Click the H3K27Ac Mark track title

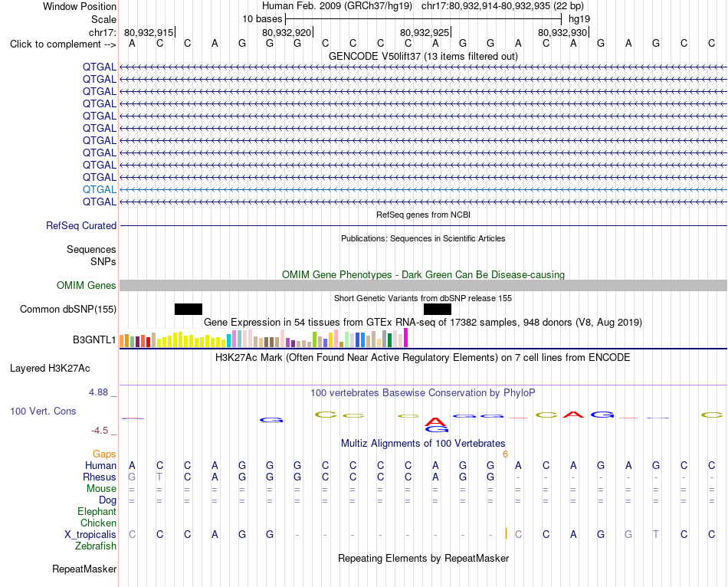pyautogui.click(x=423, y=358)
